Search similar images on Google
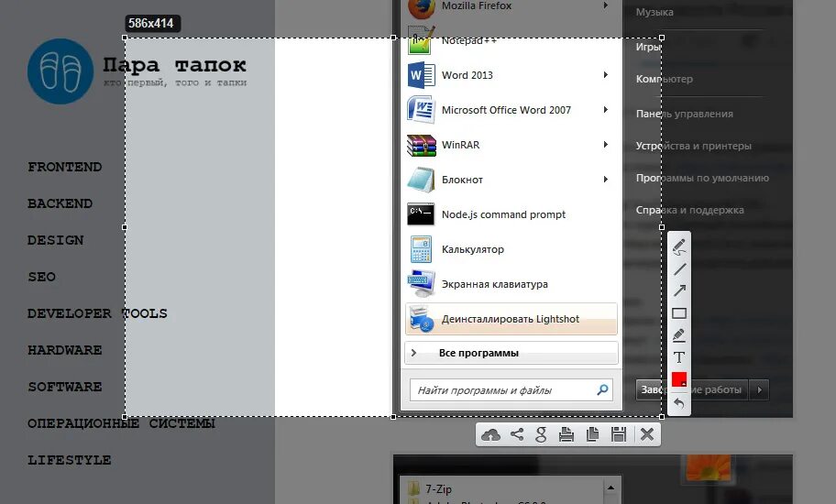Viewport: 836px width, 504px height. coord(541,434)
